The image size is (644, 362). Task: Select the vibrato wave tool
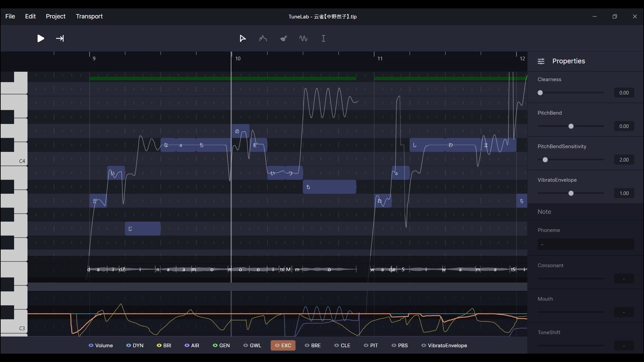(x=303, y=39)
